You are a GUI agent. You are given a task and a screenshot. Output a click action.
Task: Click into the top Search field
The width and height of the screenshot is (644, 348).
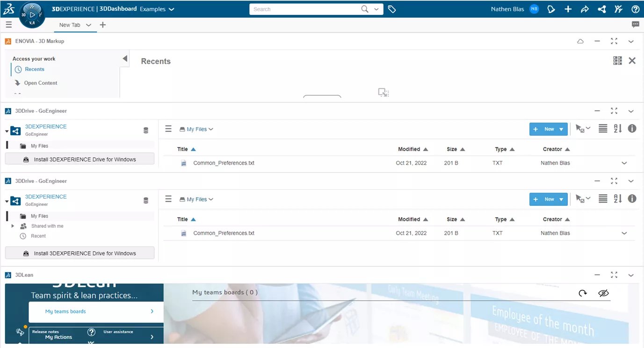click(305, 9)
